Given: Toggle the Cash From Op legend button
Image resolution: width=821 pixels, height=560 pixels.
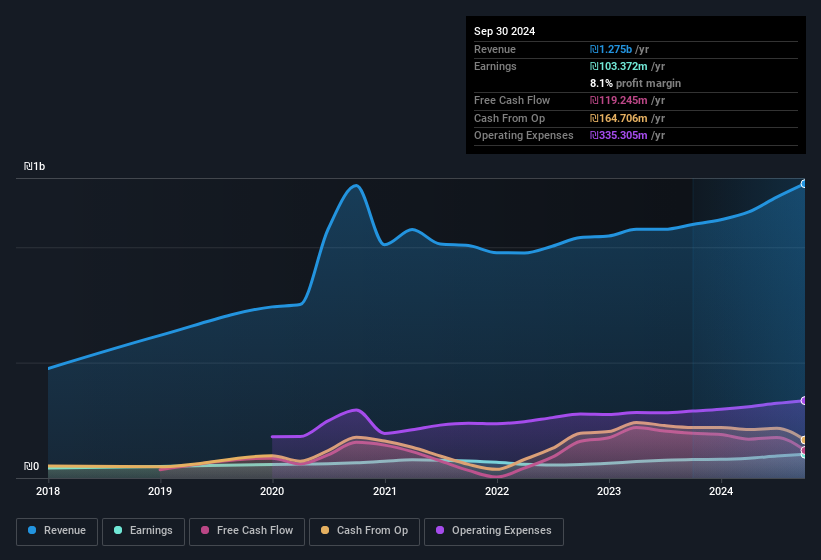Looking at the screenshot, I should click(364, 531).
